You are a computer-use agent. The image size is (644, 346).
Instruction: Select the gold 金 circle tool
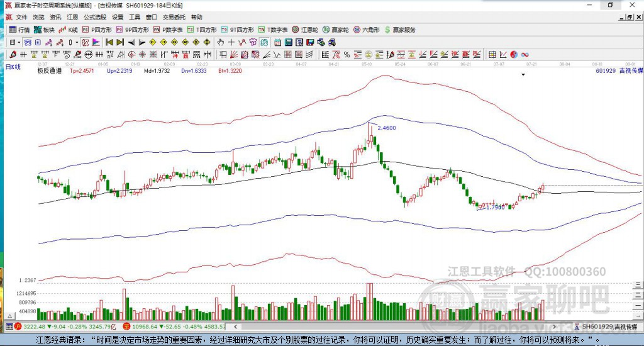coord(369,54)
